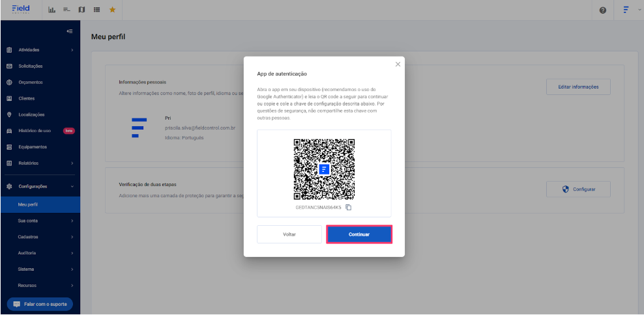644x315 pixels.
Task: Click the Configurar two-step verification button
Action: tap(578, 189)
